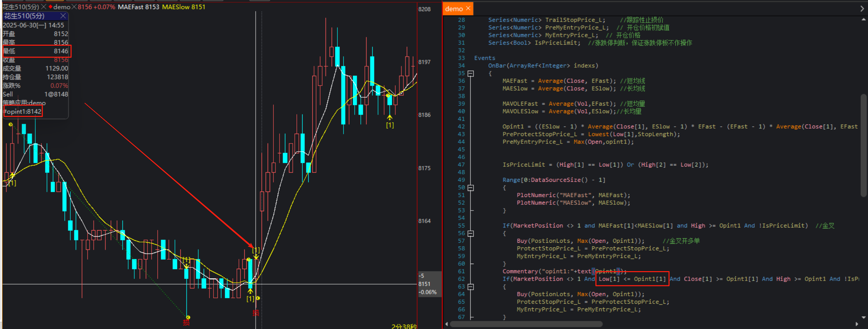
Task: Click the 8164 price axis label
Action: 424,221
